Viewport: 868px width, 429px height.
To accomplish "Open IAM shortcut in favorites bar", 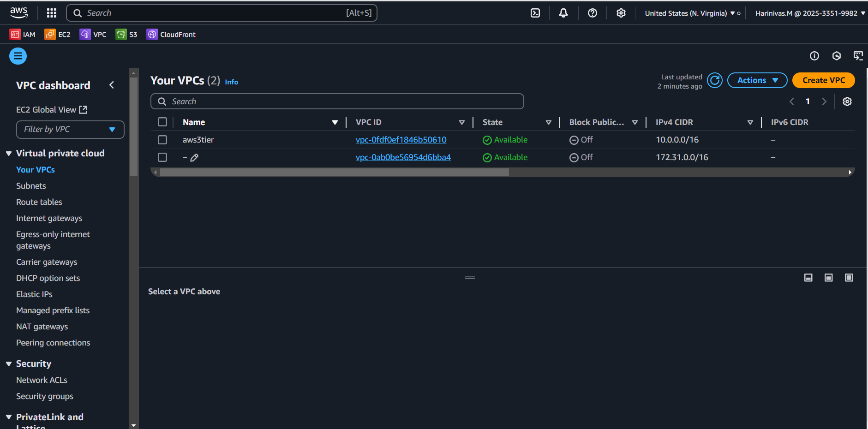I will tap(23, 35).
